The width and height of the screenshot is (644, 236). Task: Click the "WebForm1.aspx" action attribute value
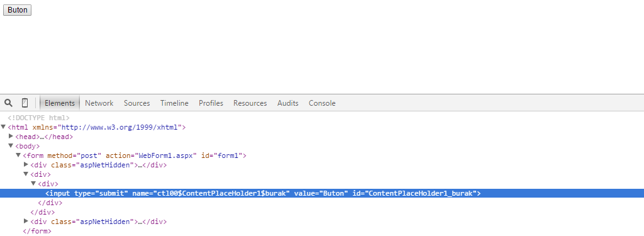165,156
